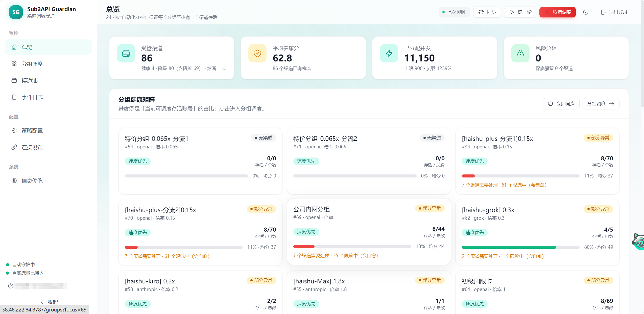Open the 特价分组-0.065x-分流2 card

click(369, 161)
